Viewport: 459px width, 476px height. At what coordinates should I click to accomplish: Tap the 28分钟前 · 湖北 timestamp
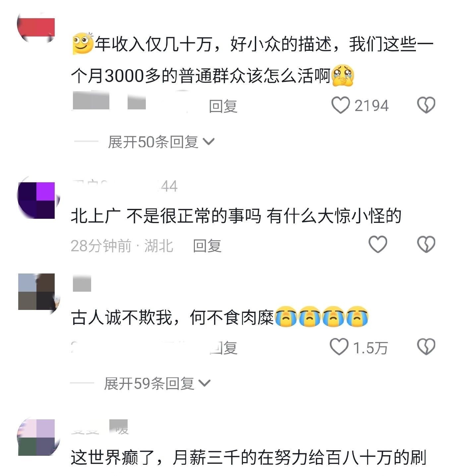[122, 246]
